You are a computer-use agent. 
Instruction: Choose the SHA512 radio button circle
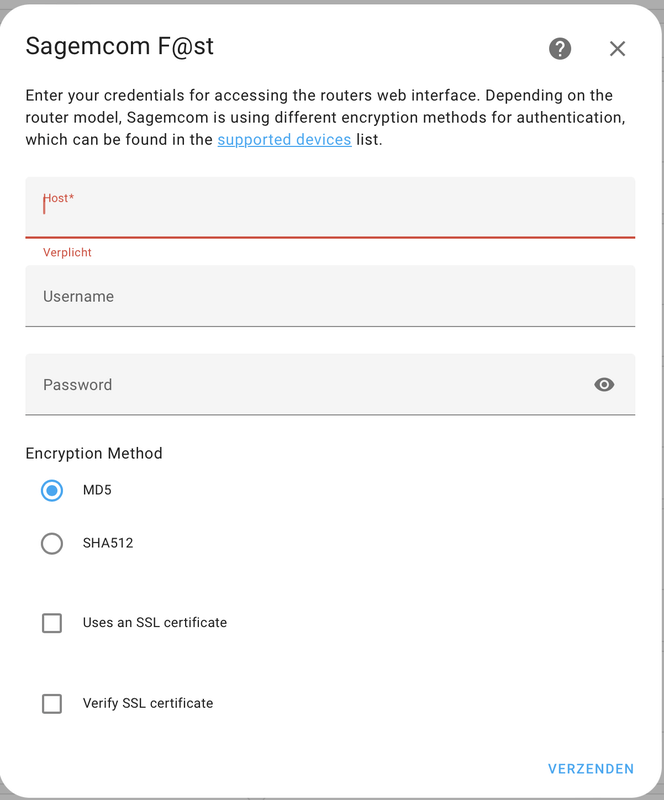coord(52,543)
